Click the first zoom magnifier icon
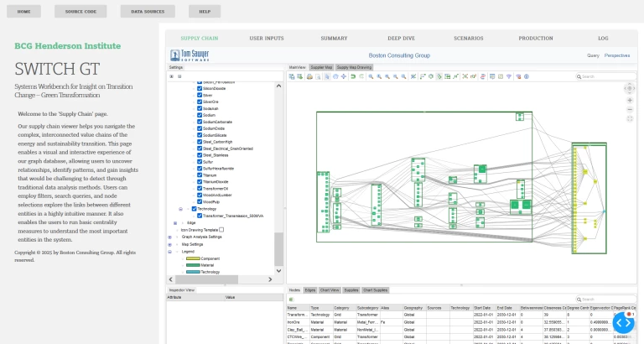 [370, 76]
